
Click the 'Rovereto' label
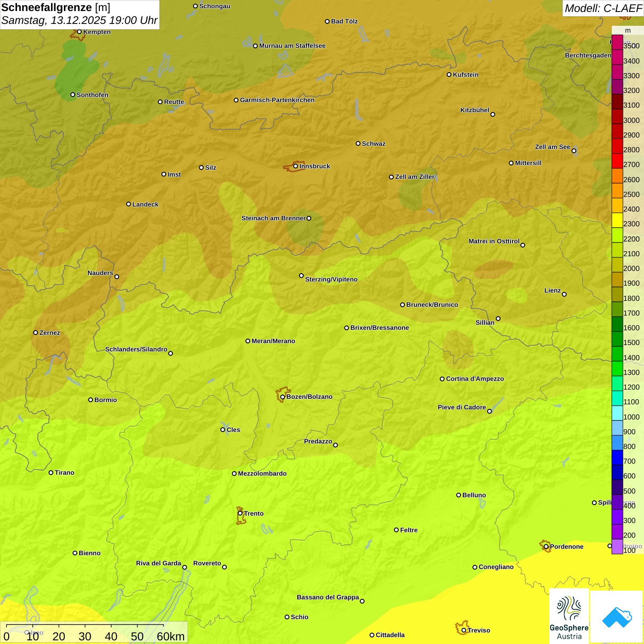(207, 563)
